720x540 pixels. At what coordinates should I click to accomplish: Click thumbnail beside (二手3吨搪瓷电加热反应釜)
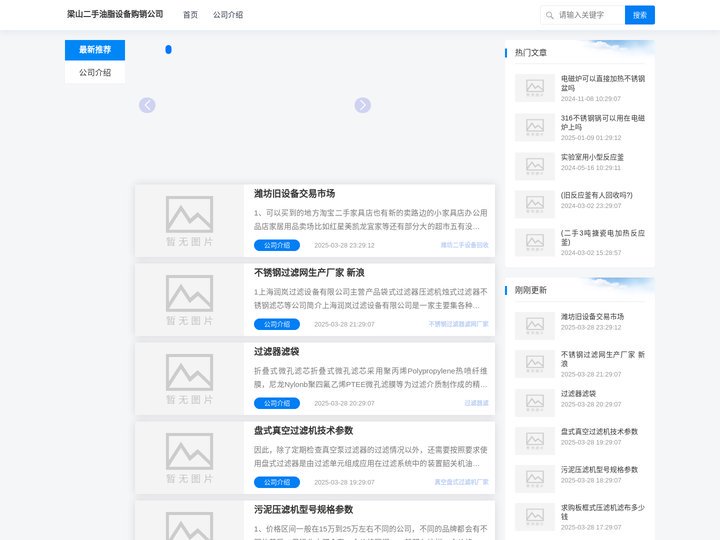click(534, 242)
